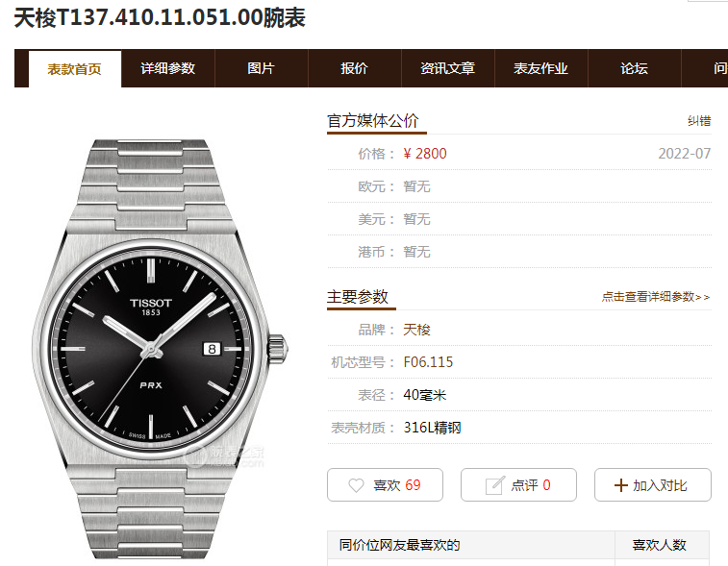Go to the 报价 tab

point(355,68)
